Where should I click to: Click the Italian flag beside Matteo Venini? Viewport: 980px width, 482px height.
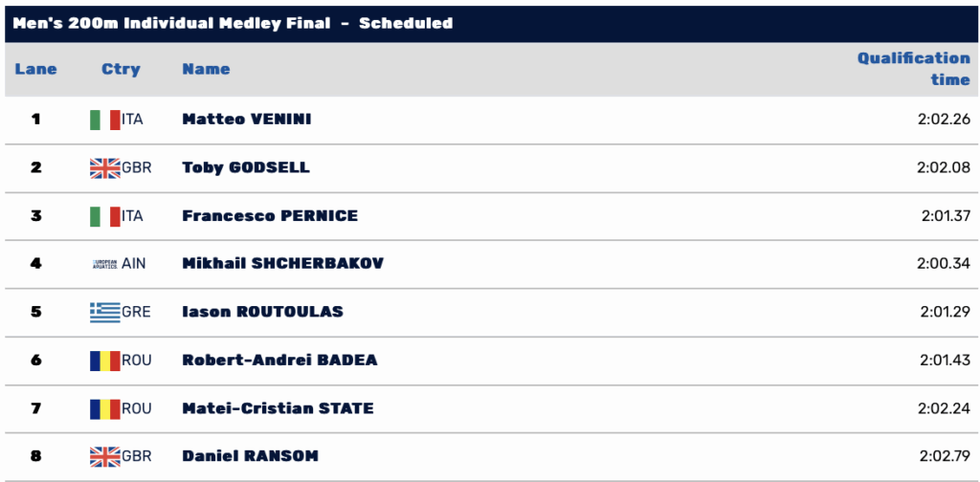(104, 120)
